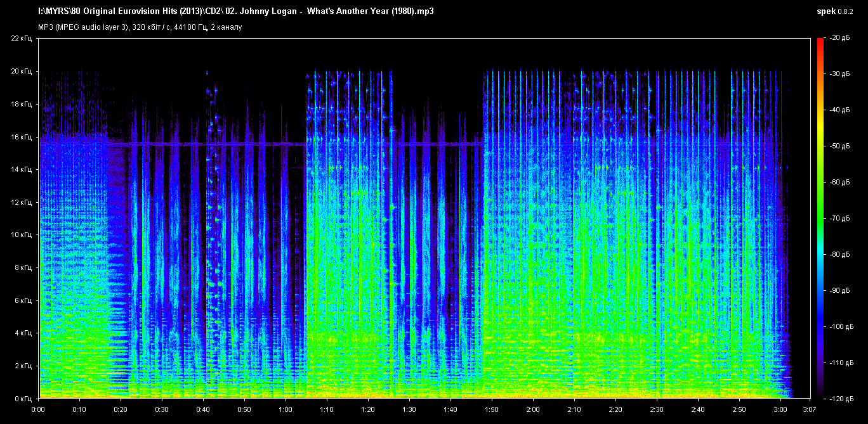Image resolution: width=868 pixels, height=424 pixels.
Task: Click the 0:30 time axis label
Action: pyautogui.click(x=162, y=409)
